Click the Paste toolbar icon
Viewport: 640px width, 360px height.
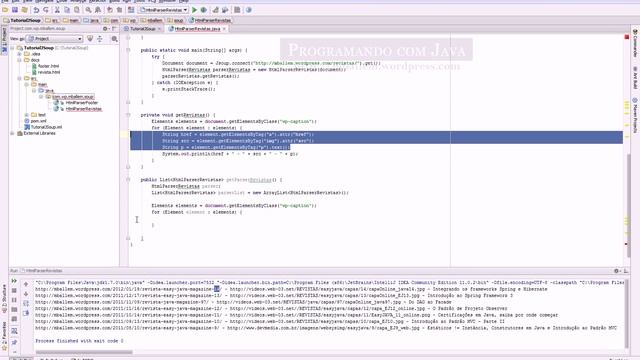point(77,10)
